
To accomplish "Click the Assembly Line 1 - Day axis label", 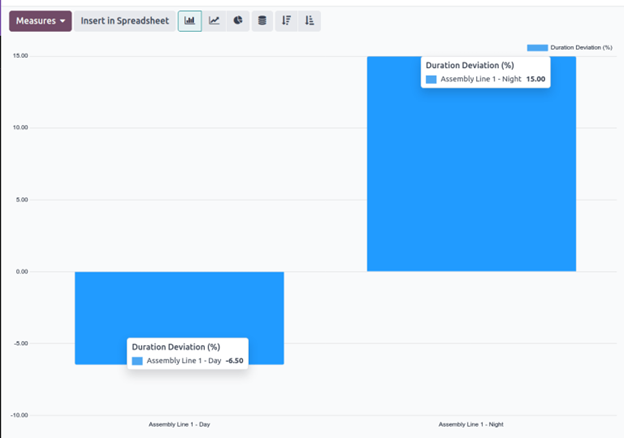I will tap(180, 424).
